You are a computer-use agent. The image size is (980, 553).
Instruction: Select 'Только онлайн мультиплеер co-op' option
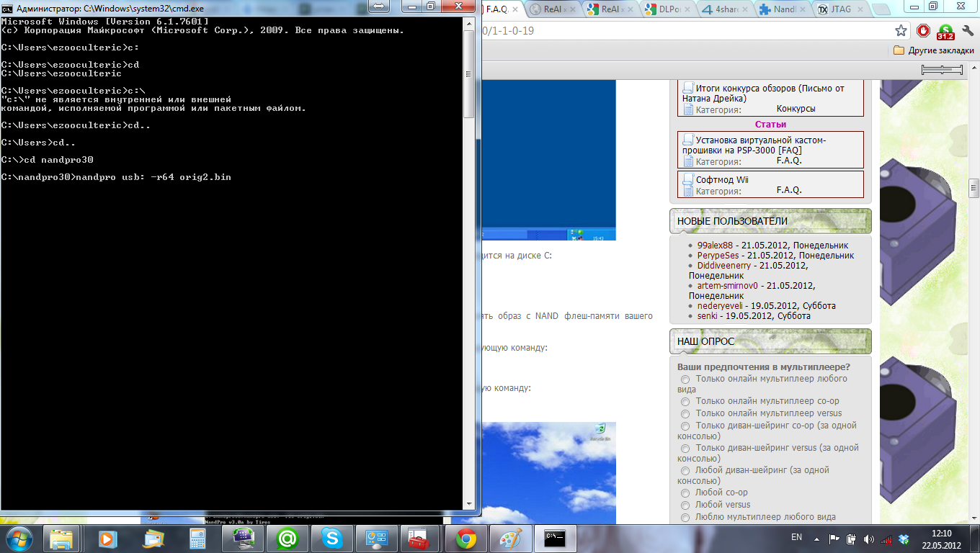tap(685, 401)
